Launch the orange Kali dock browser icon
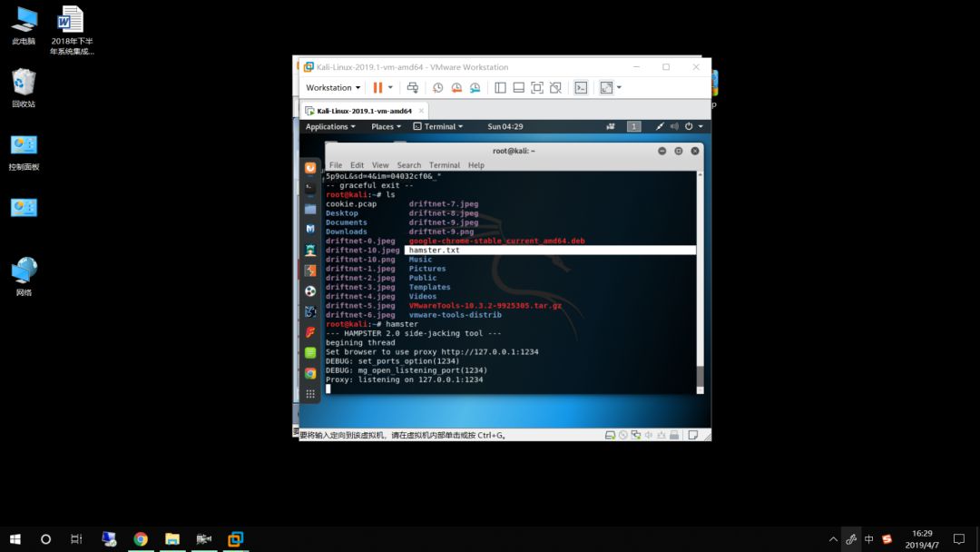Image resolution: width=980 pixels, height=552 pixels. (310, 168)
